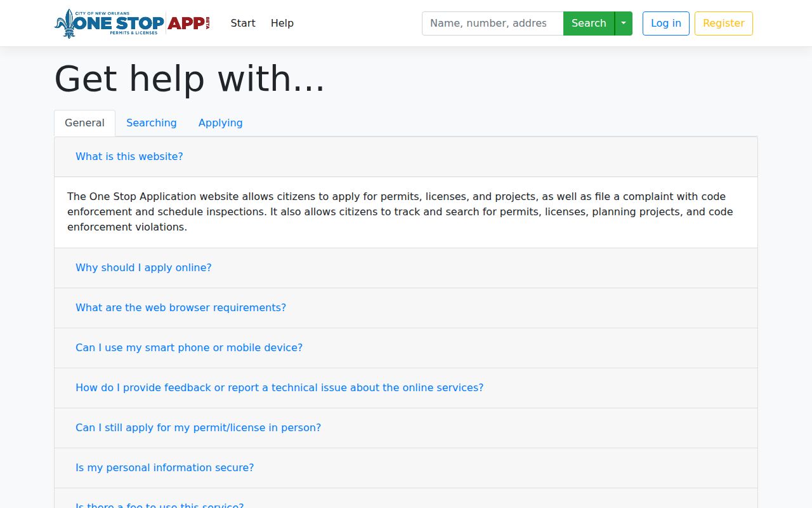Select the General tab

(x=84, y=123)
